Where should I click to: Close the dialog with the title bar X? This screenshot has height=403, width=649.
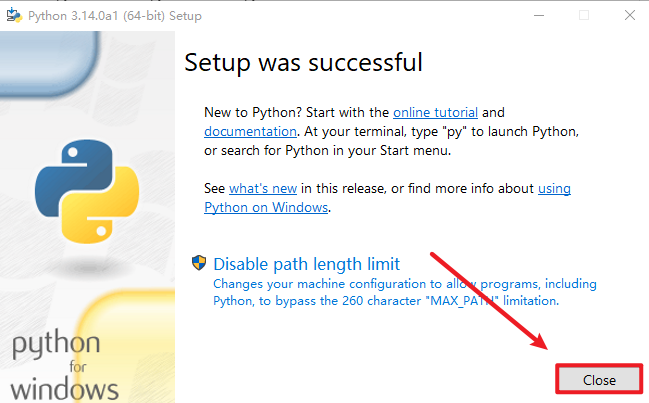(x=629, y=15)
